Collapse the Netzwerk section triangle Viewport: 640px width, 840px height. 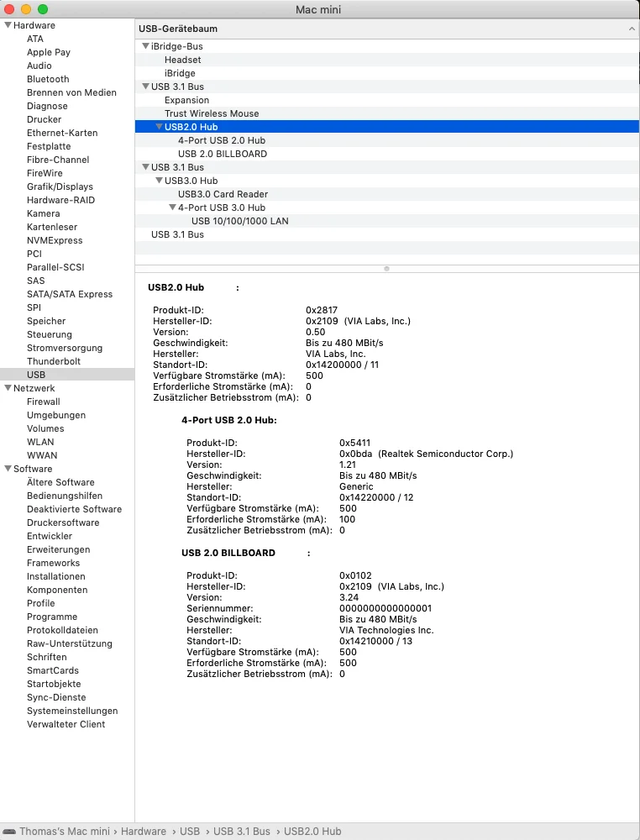(x=8, y=388)
